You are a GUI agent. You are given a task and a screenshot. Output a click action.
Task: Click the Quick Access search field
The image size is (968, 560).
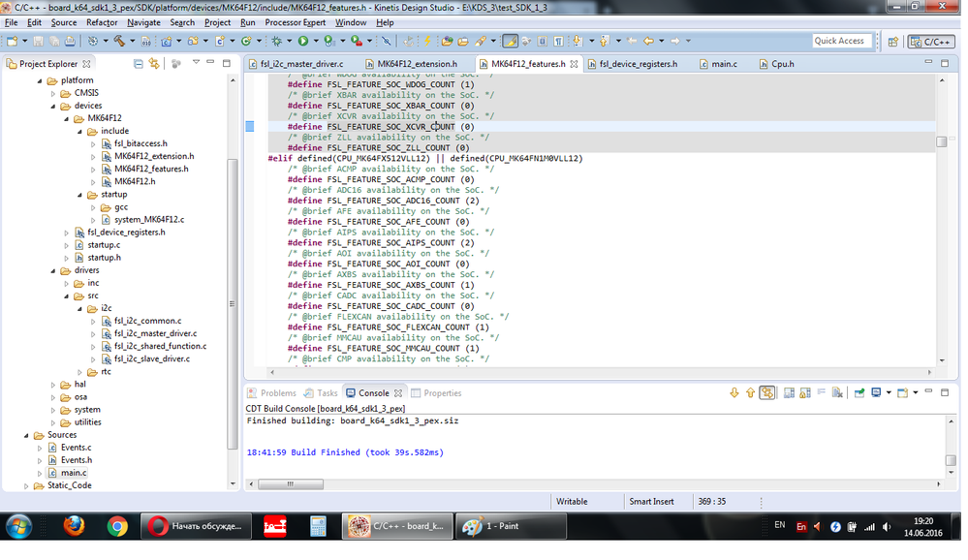tap(843, 41)
